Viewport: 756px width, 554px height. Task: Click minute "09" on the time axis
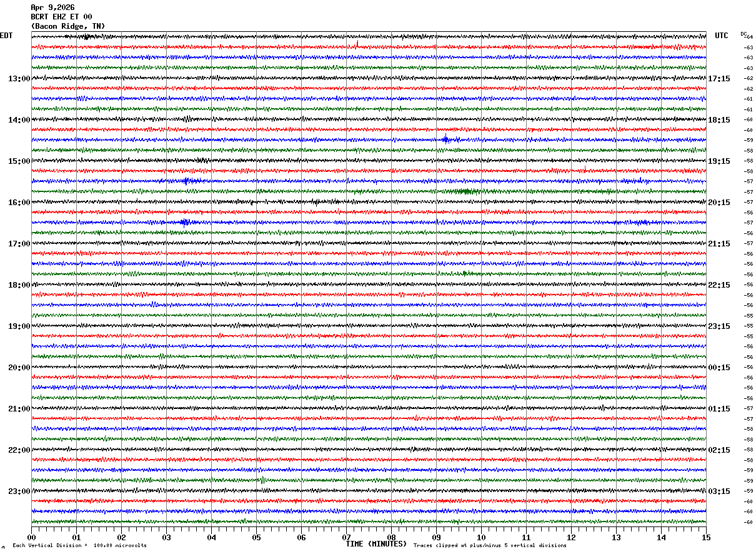[437, 537]
